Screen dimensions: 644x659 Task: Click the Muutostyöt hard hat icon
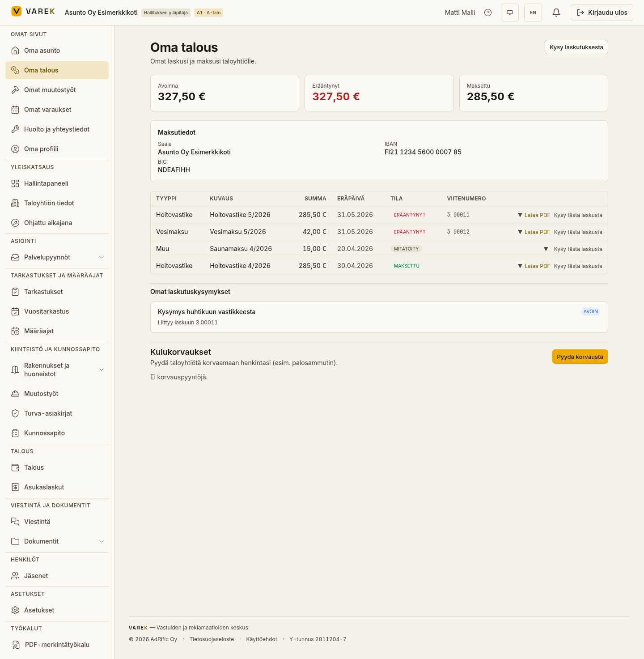15,394
